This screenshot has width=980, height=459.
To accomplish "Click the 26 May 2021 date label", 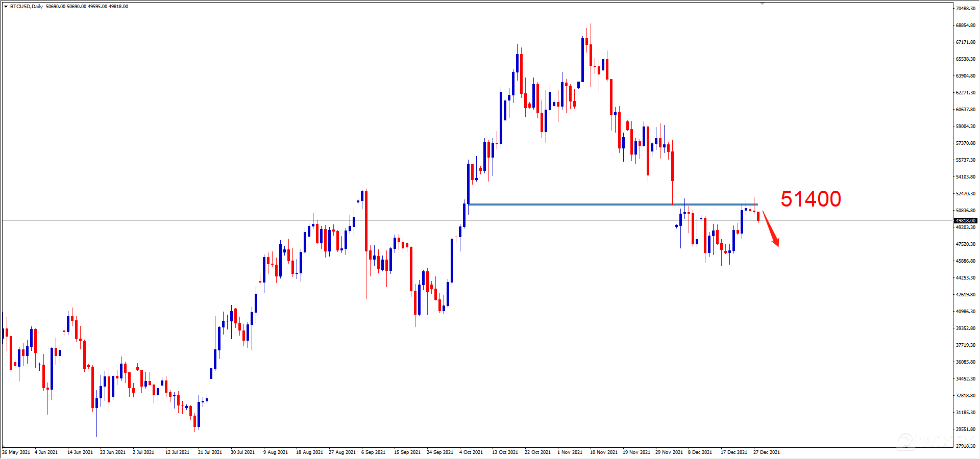I will tap(16, 452).
